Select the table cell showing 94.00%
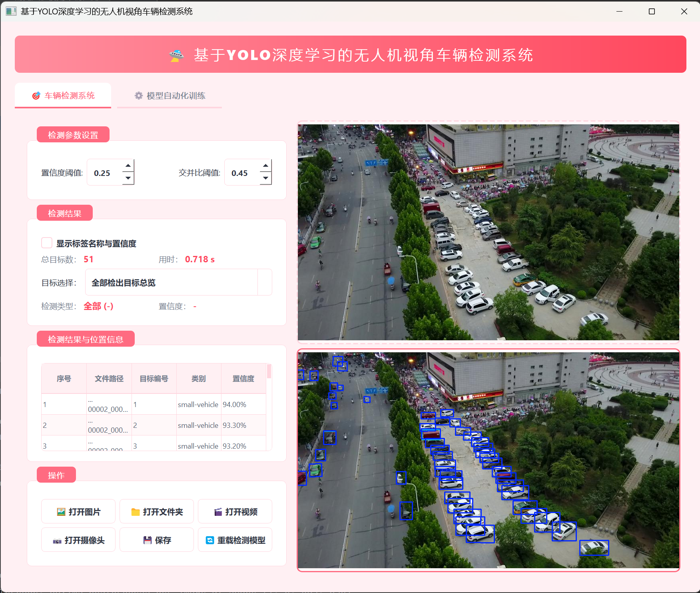Viewport: 700px width, 593px height. [x=243, y=404]
